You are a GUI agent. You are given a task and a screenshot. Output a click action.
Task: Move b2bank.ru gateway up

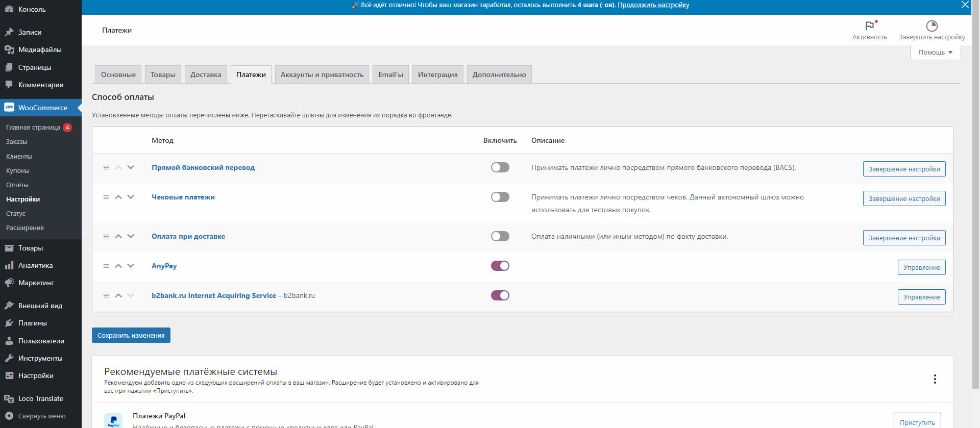pos(118,295)
